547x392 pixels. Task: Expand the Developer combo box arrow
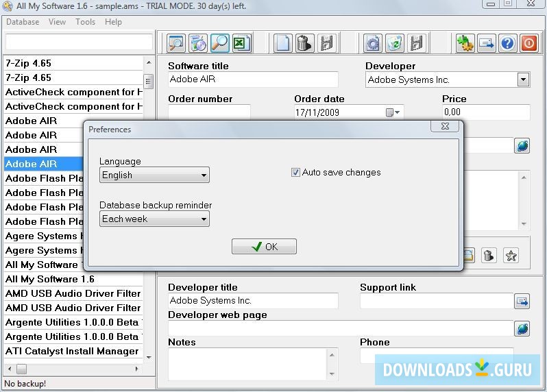[x=523, y=79]
